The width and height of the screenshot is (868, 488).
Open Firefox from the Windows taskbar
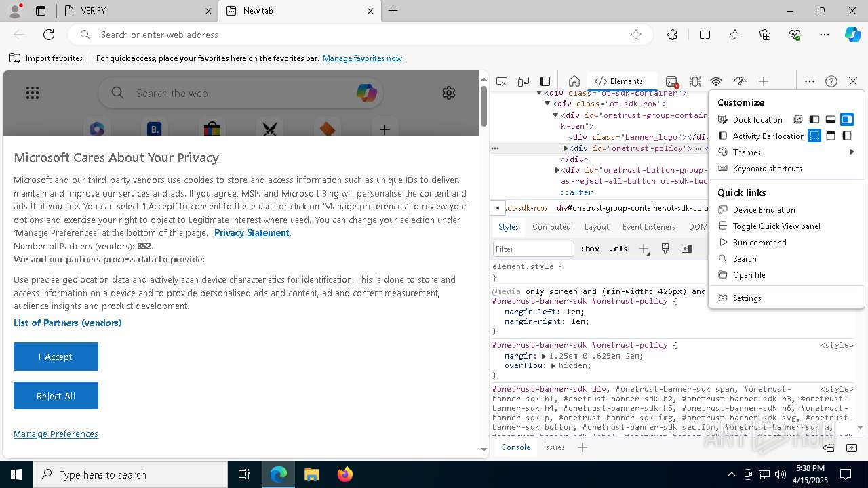(x=344, y=474)
